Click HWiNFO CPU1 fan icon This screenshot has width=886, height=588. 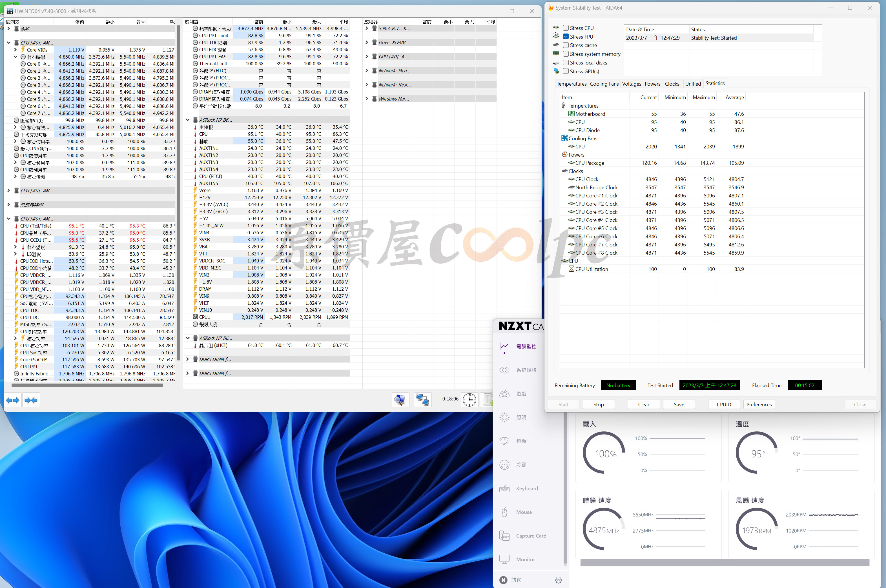195,317
